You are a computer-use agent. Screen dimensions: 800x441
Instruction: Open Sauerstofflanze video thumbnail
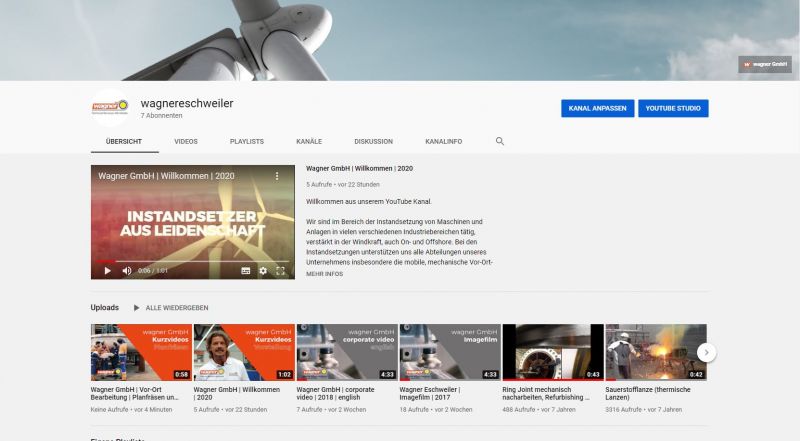[656, 352]
